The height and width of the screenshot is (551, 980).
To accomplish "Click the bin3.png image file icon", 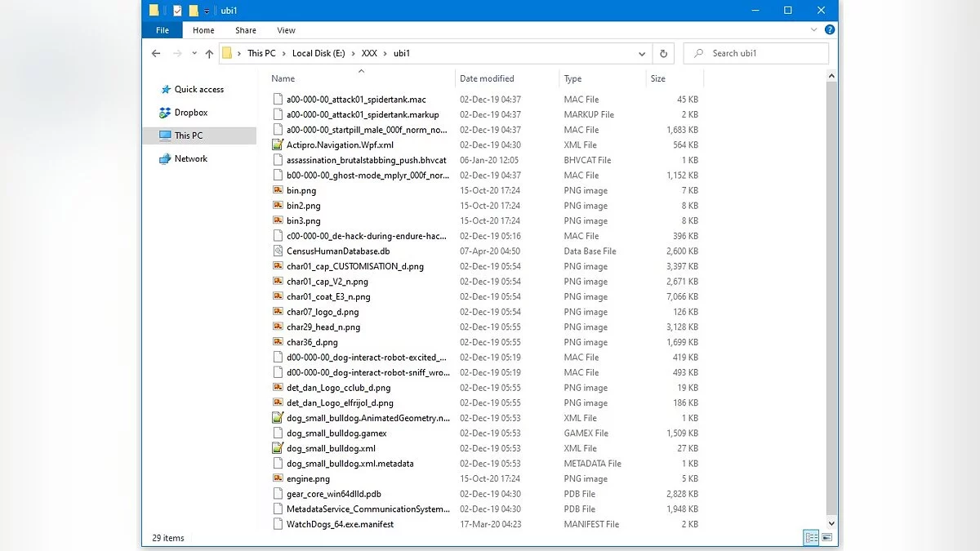I will (x=278, y=220).
